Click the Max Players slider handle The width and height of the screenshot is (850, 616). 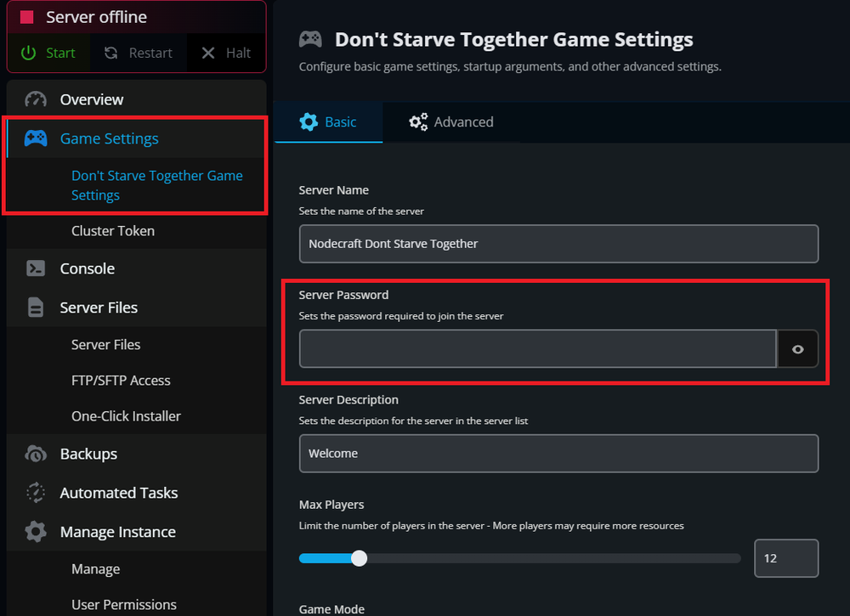[359, 558]
